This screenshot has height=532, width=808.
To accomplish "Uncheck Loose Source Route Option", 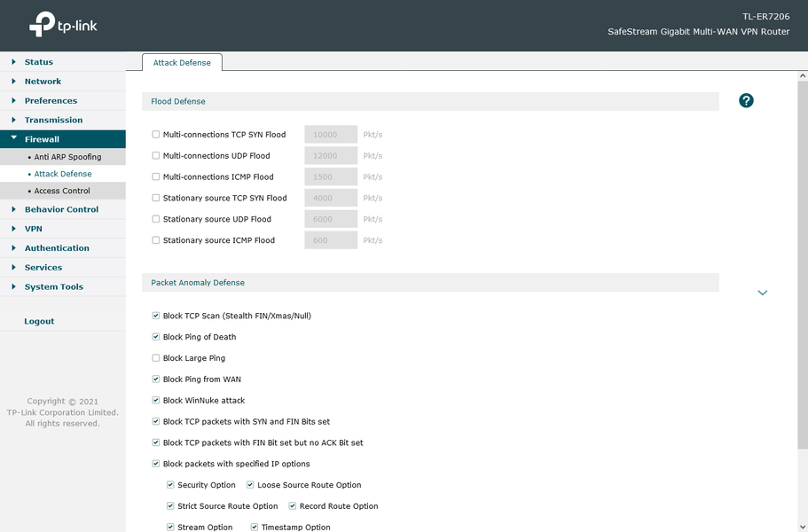I will point(250,485).
